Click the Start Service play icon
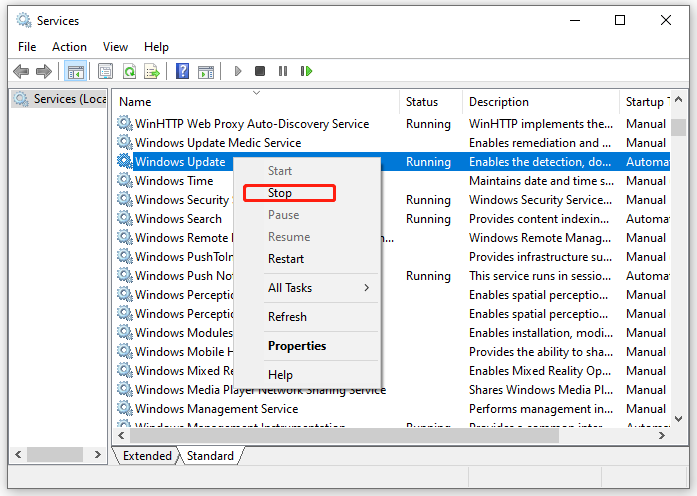697x496 pixels. (238, 71)
